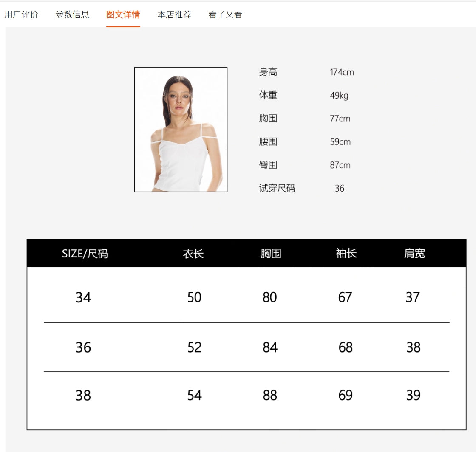Switch to the 参数信息 tab
This screenshot has width=476, height=452.
click(x=72, y=14)
